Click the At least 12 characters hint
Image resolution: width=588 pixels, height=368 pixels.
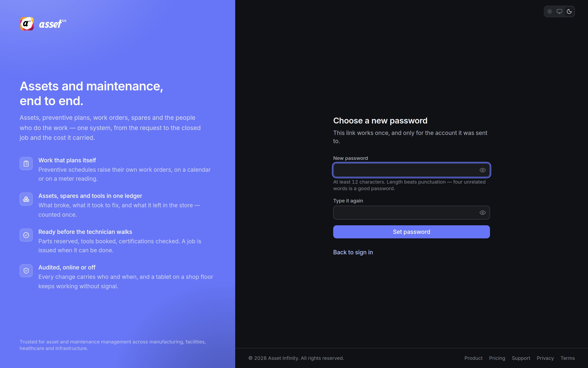409,185
